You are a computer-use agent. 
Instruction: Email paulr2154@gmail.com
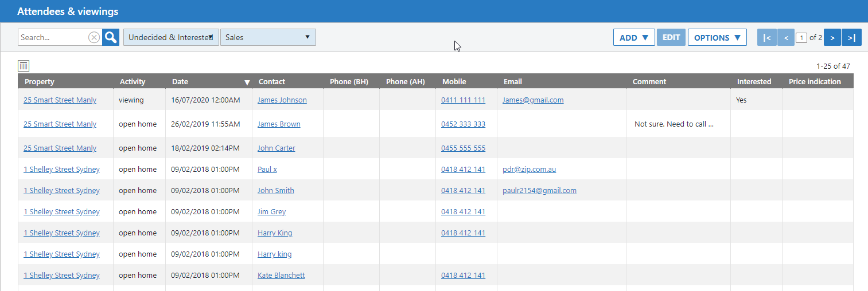pos(539,191)
